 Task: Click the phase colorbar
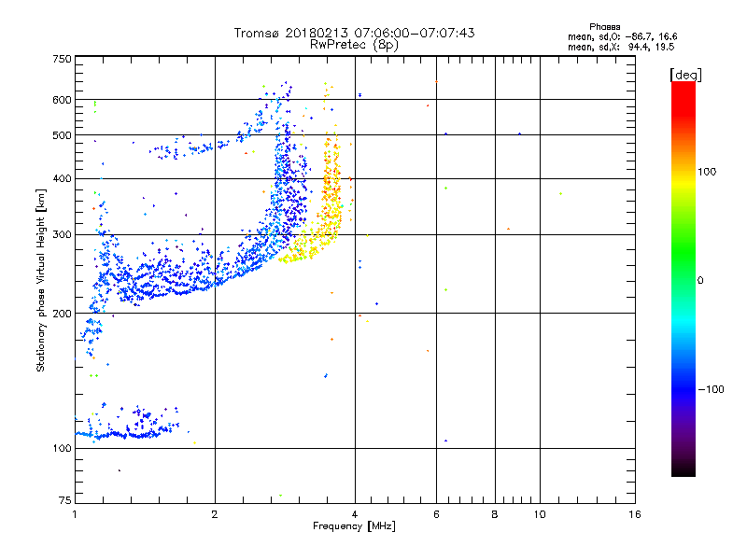pyautogui.click(x=684, y=279)
